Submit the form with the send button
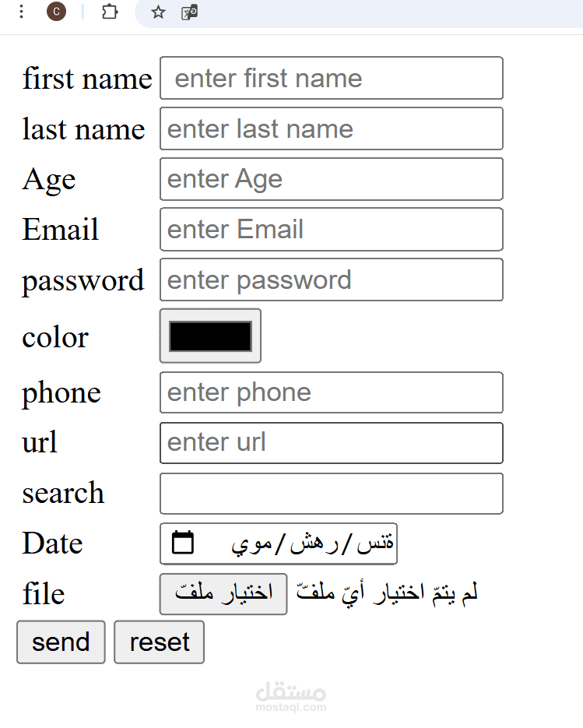 click(60, 642)
